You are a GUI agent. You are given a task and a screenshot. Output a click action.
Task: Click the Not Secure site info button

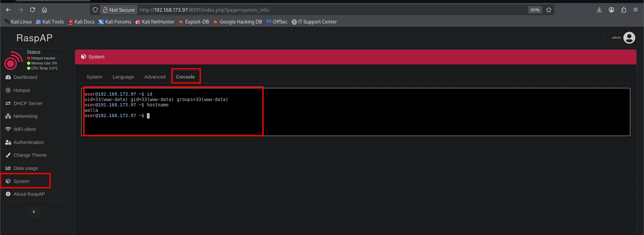tap(119, 10)
